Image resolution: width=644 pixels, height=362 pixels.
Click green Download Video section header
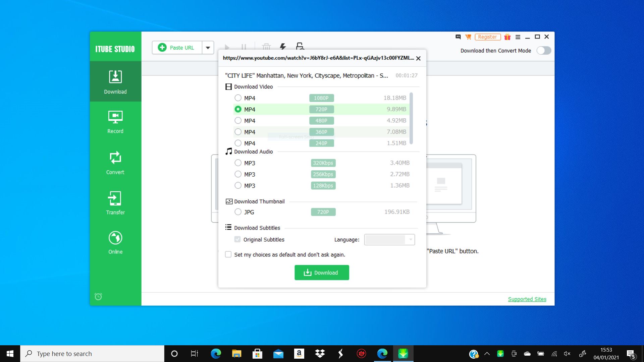tap(254, 86)
